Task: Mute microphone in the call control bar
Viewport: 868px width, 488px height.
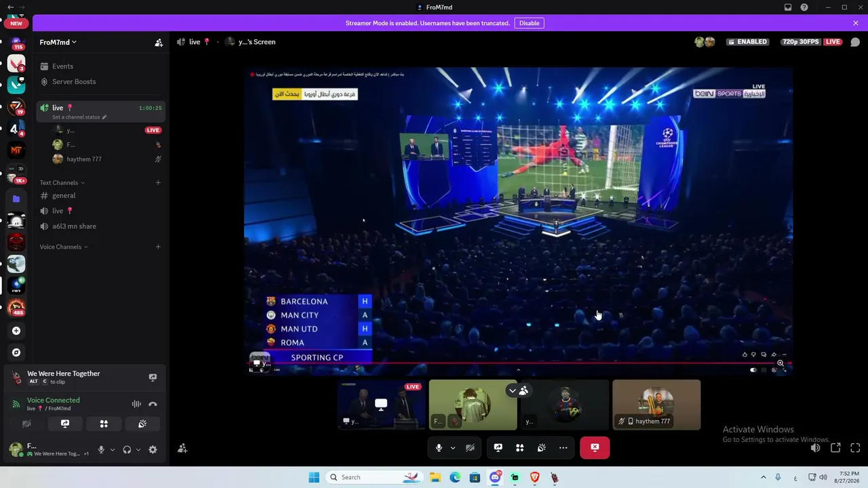Action: tap(439, 447)
